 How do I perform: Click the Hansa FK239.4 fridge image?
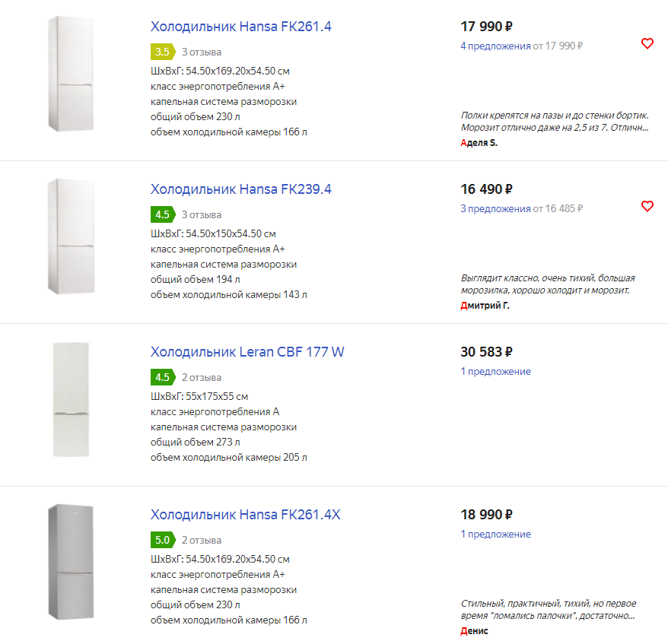pyautogui.click(x=72, y=236)
